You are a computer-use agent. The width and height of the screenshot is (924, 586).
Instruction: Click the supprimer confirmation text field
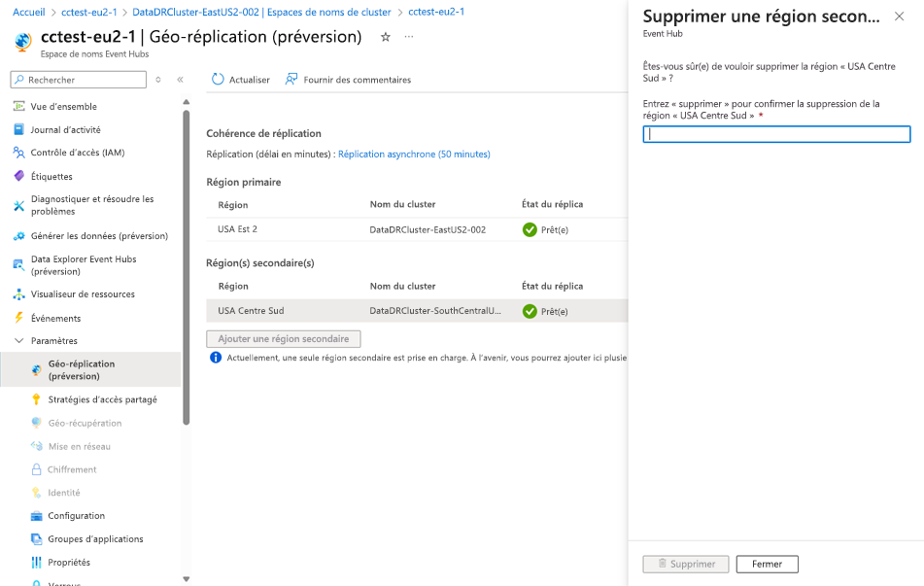[774, 134]
